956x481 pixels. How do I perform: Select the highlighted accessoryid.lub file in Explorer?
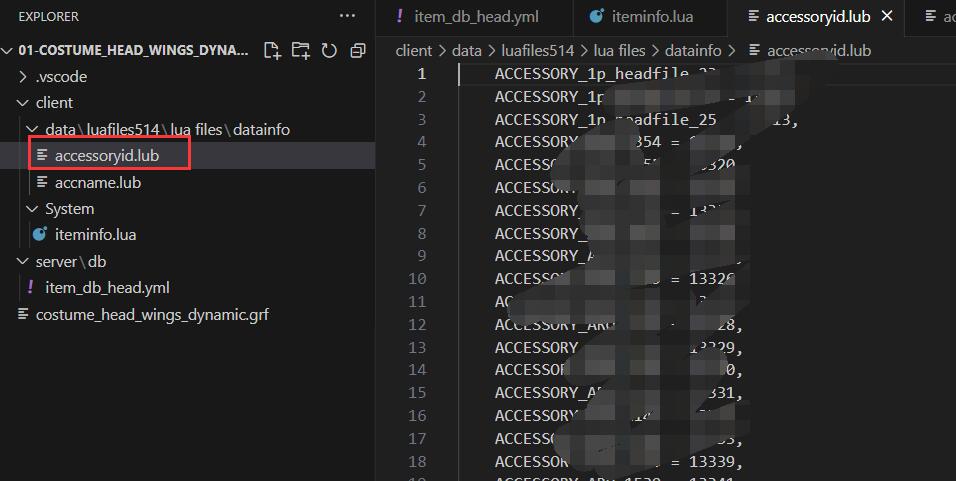tap(107, 156)
